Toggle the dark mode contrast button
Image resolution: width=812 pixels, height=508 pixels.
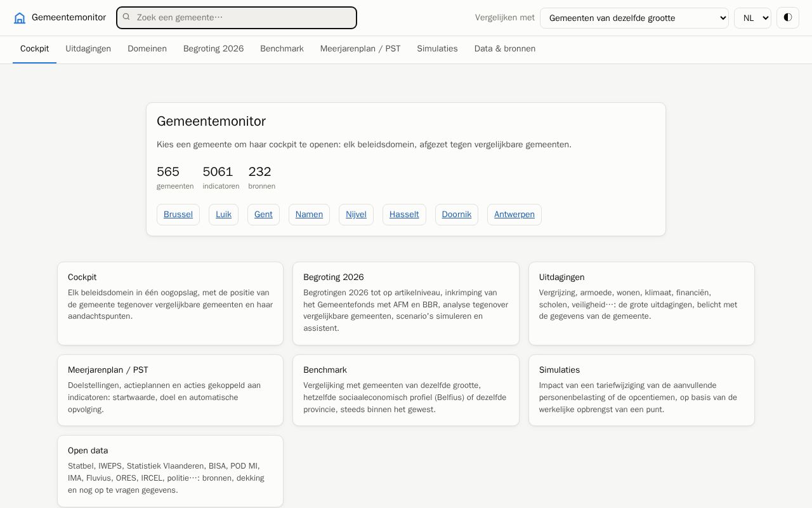[x=788, y=18]
